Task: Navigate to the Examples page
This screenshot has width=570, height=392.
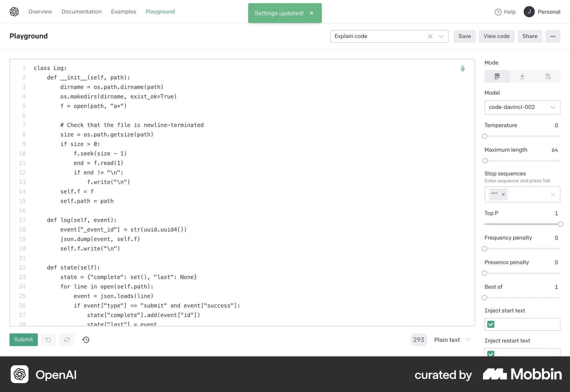Action: click(123, 12)
